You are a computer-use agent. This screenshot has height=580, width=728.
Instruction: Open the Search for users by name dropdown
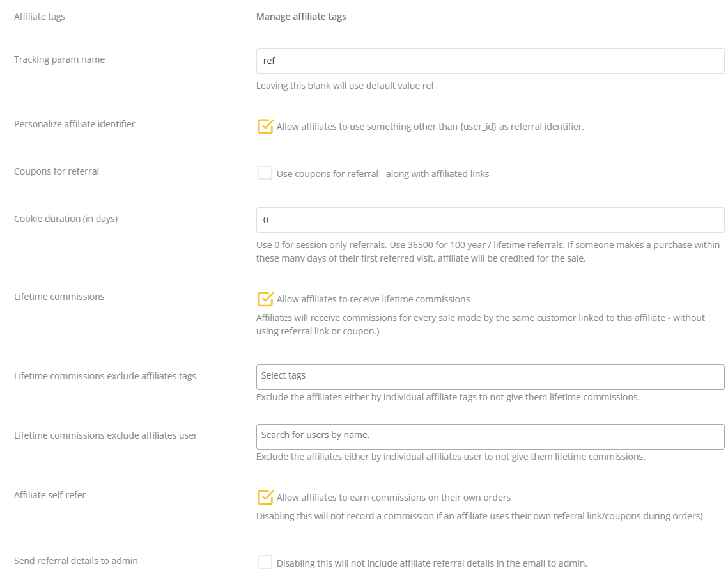point(490,436)
